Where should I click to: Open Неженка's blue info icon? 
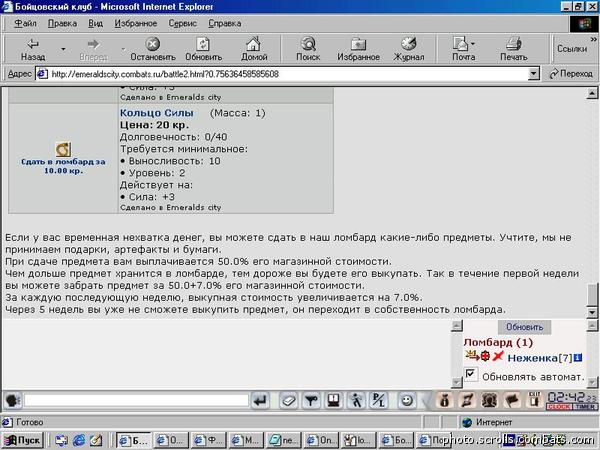click(578, 358)
